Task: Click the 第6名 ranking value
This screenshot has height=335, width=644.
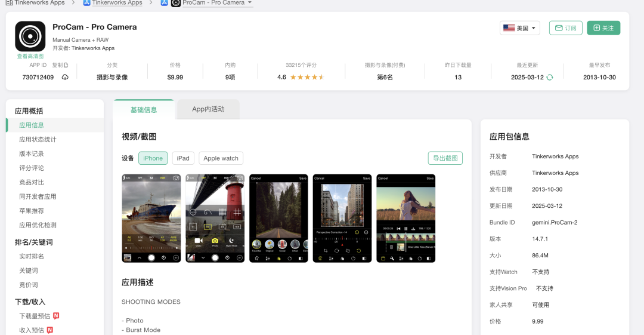Action: click(385, 78)
